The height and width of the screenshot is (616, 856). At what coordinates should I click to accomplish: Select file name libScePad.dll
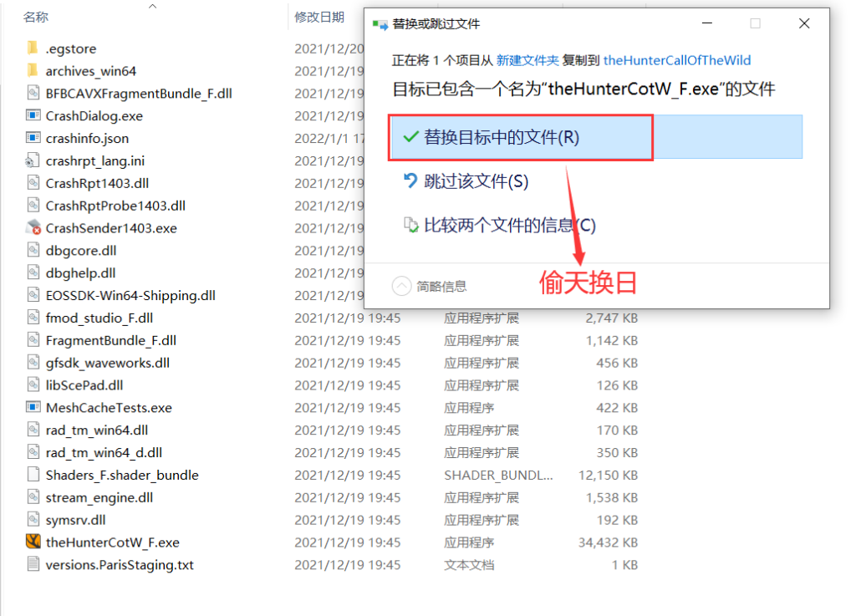tap(84, 385)
